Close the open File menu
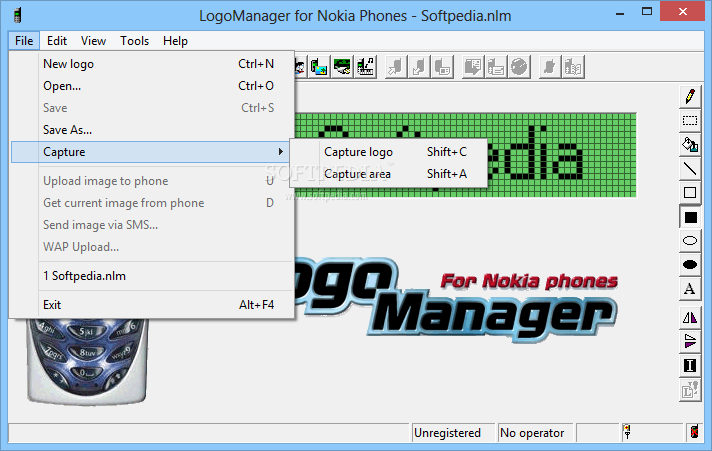This screenshot has width=712, height=451. coord(24,41)
